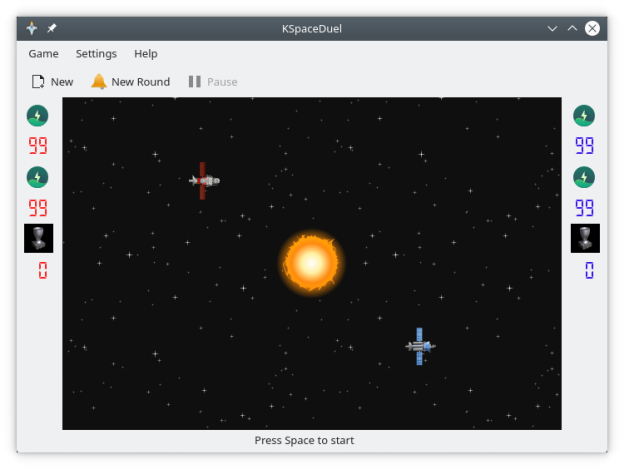Open the Settings menu

coord(96,54)
